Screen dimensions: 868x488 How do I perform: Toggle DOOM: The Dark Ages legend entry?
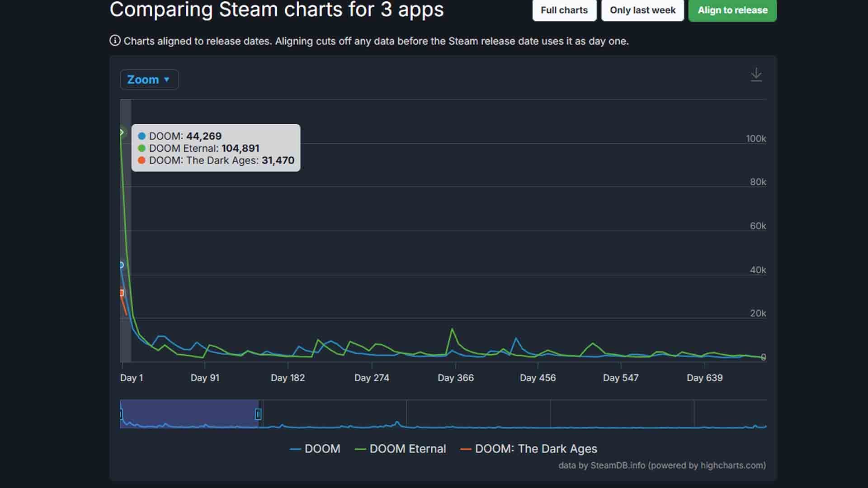pos(528,449)
